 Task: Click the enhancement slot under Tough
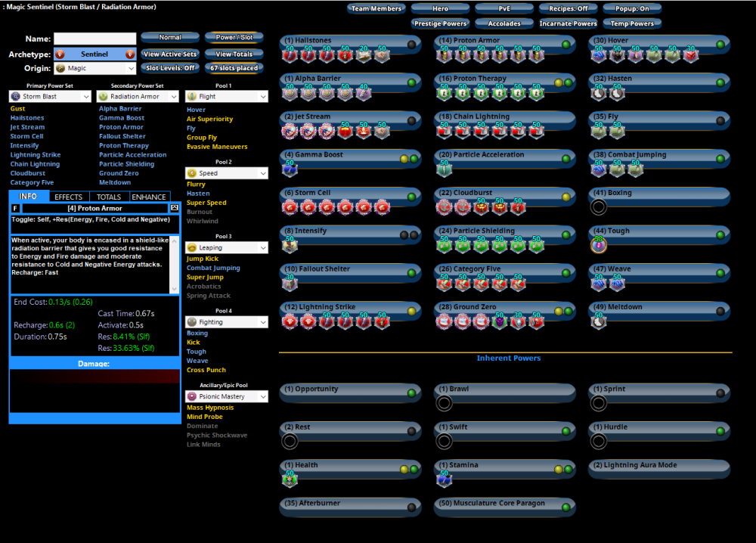[x=599, y=245]
